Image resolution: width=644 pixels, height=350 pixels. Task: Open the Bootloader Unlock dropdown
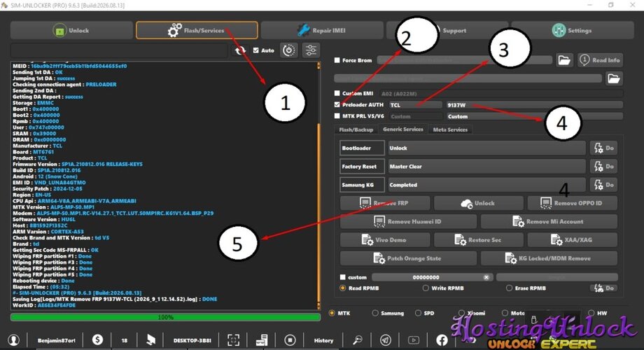(486, 148)
